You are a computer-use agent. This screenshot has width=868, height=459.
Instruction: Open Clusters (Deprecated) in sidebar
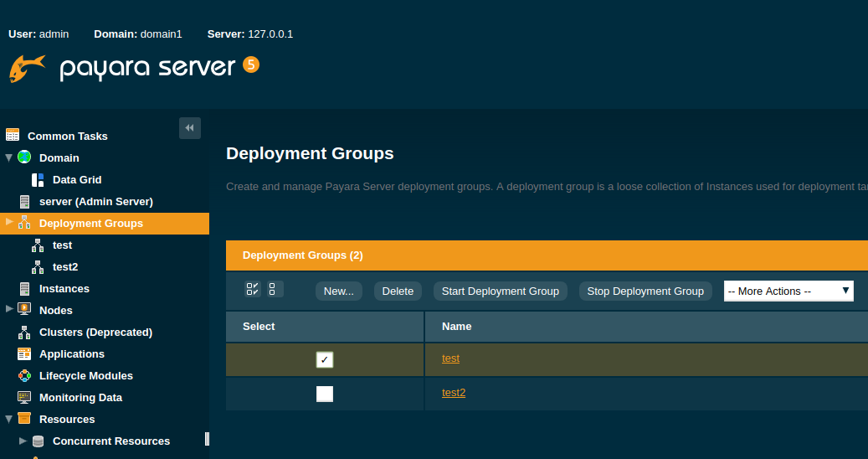pyautogui.click(x=95, y=333)
